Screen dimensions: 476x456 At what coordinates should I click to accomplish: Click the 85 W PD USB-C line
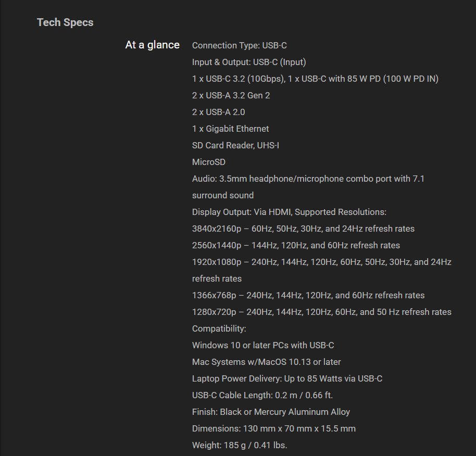(315, 79)
